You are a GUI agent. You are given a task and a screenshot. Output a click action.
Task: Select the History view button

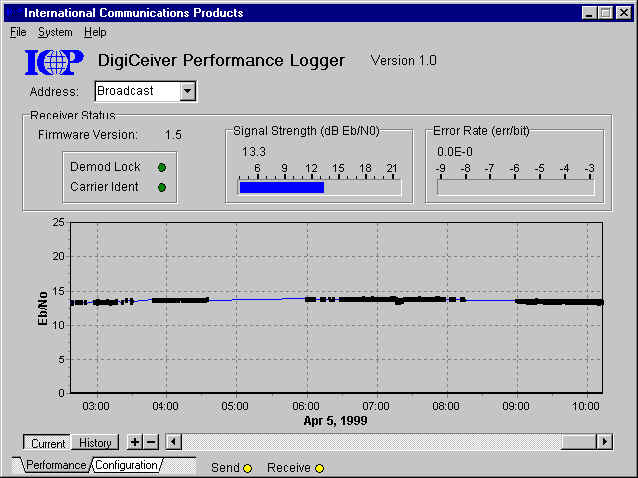tap(95, 442)
